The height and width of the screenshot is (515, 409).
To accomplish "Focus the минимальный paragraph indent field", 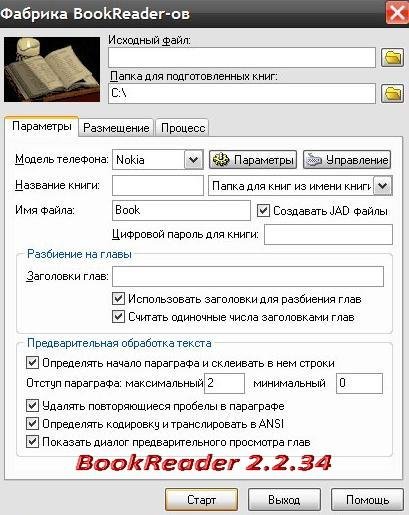I will (359, 383).
